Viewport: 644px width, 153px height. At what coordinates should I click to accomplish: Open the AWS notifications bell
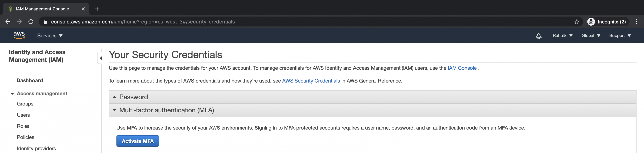538,36
